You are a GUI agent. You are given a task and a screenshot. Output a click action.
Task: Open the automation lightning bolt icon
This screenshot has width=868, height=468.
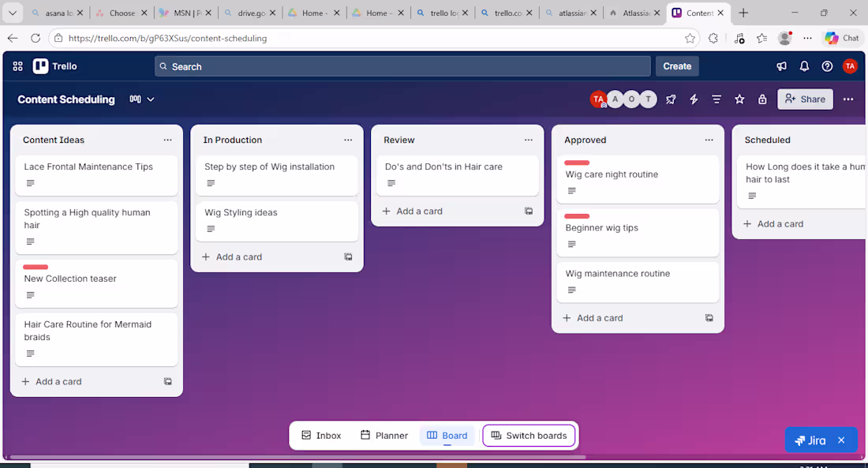click(x=694, y=99)
